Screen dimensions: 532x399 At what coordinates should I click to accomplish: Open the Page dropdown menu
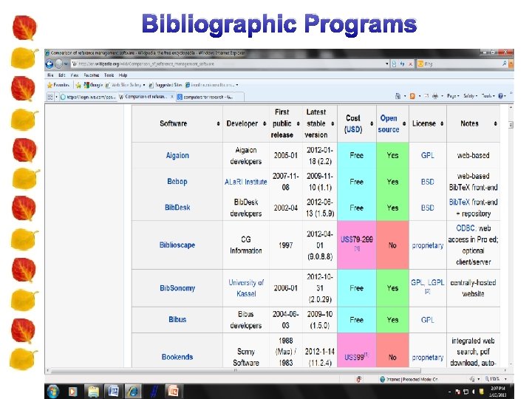coord(453,96)
